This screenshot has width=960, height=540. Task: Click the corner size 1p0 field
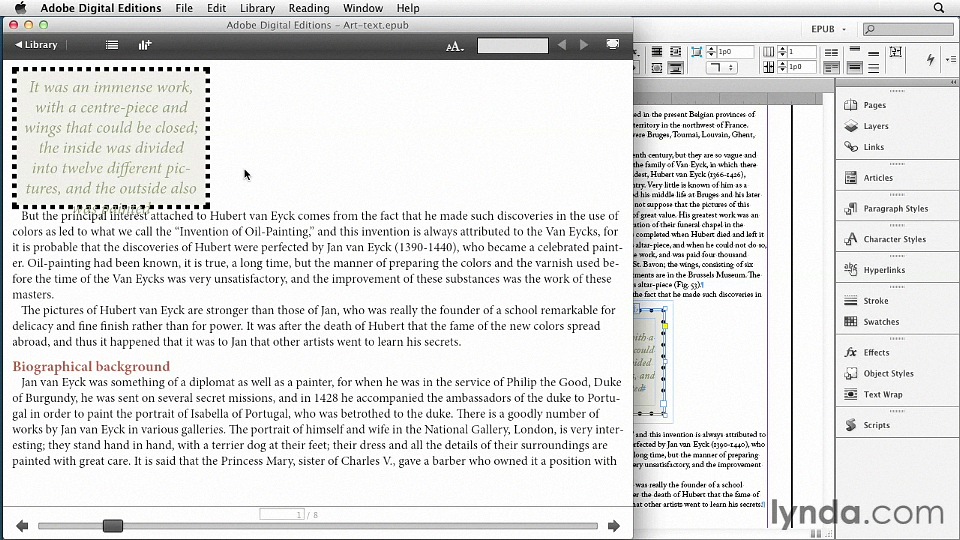click(735, 51)
